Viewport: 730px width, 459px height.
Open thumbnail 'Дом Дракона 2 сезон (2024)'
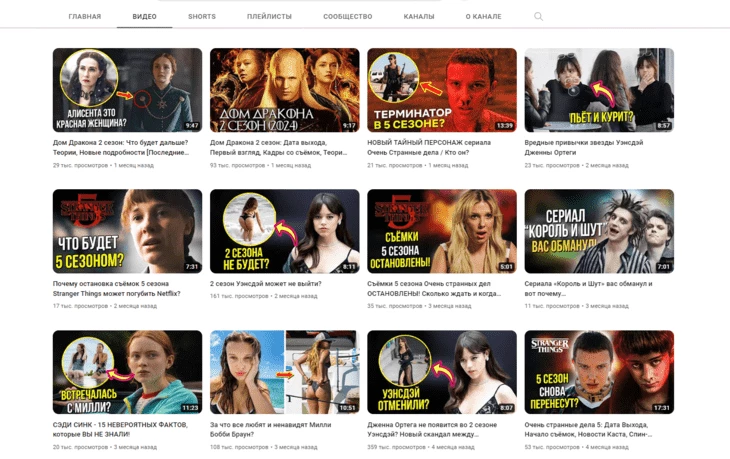[x=284, y=90]
